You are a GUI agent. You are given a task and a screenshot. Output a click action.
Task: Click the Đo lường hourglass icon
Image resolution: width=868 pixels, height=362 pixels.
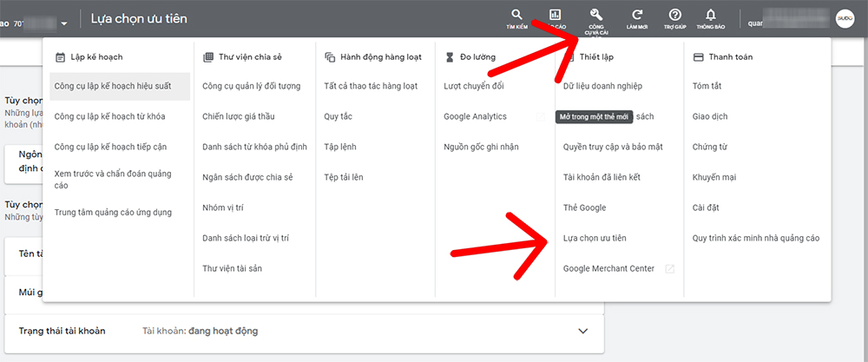[450, 57]
